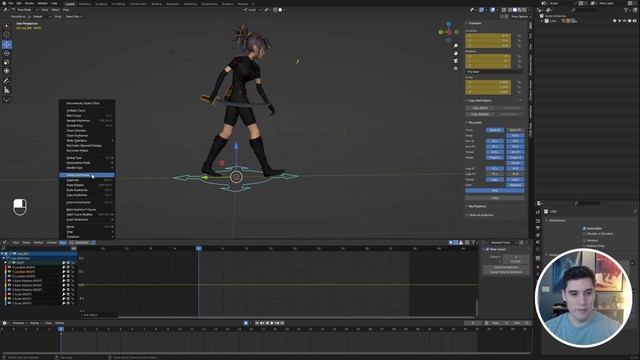Select the solid shading mode sphere
Screen dimensions: 640x360
tap(515, 10)
